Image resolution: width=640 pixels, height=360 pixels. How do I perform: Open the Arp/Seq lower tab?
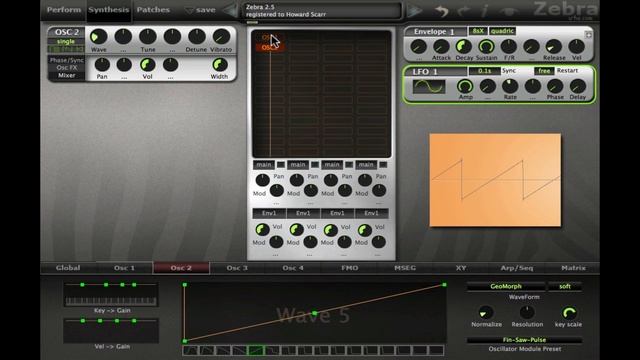point(517,268)
